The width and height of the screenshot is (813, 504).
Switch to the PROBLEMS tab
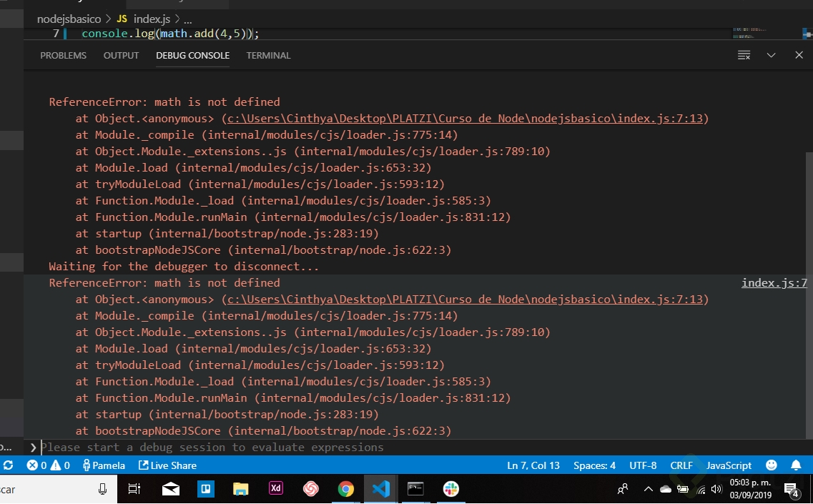click(x=63, y=56)
